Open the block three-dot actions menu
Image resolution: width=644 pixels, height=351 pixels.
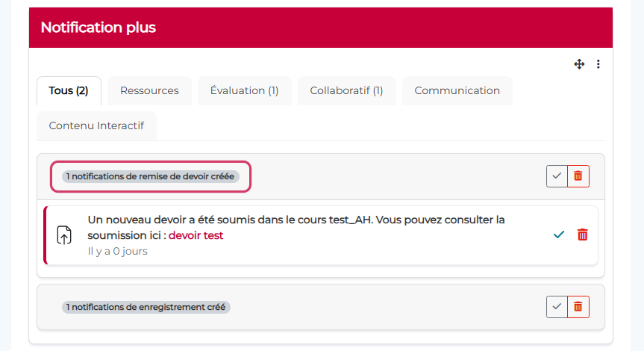point(598,64)
